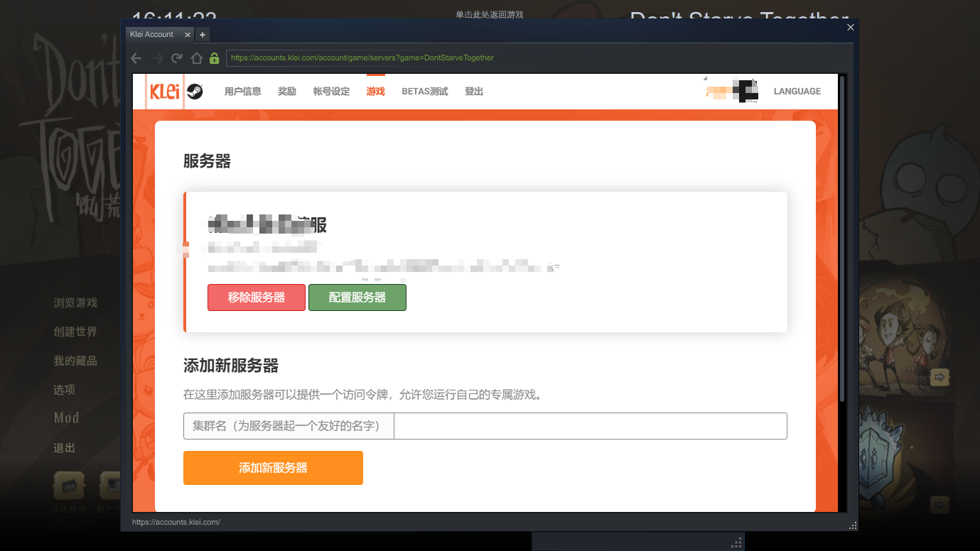Click the resize grip of overlay window
The image size is (980, 551).
pos(853,525)
